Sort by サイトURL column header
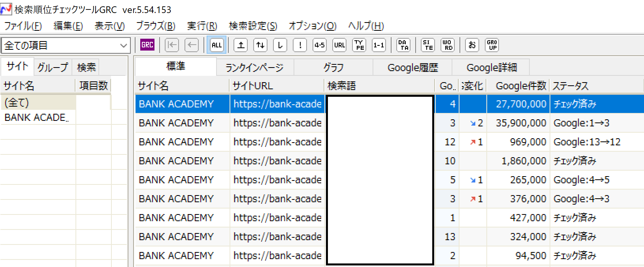The image size is (644, 267). tap(277, 86)
